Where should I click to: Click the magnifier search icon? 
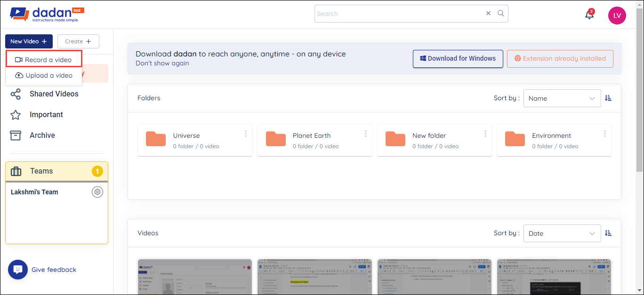pyautogui.click(x=501, y=14)
